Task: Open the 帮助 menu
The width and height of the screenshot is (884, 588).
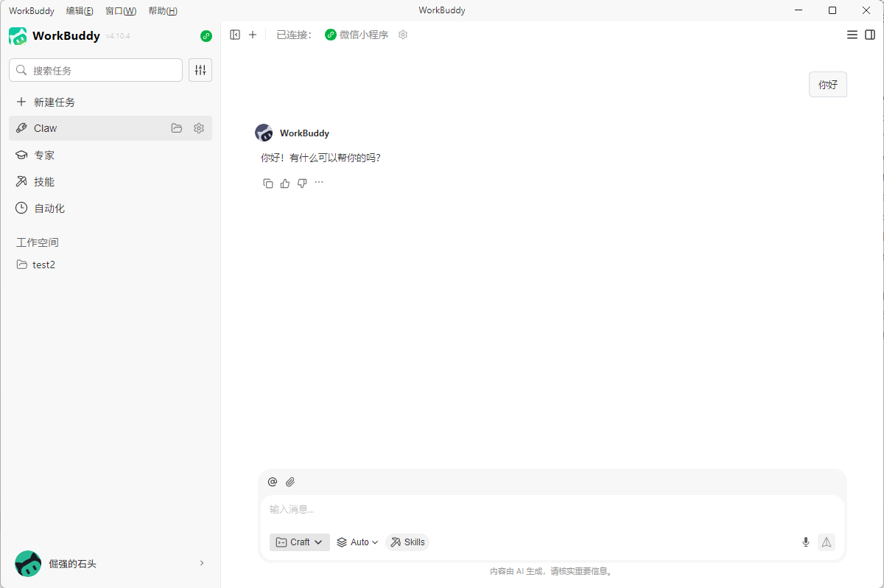Action: [x=163, y=11]
